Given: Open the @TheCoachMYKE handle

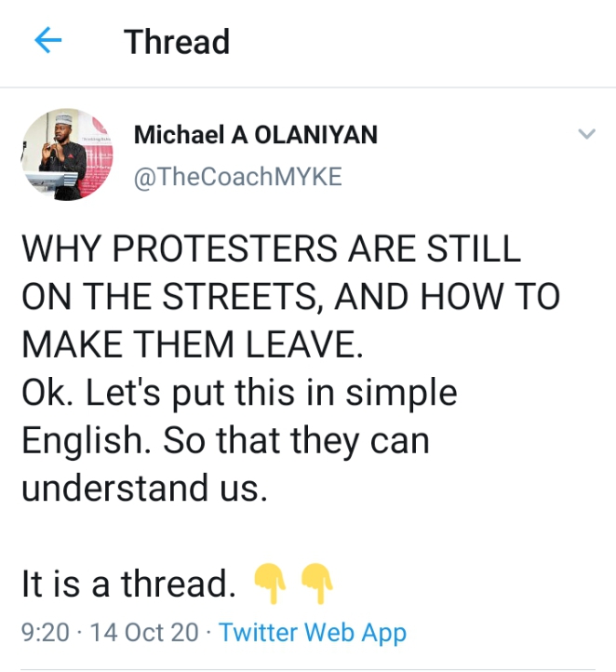Looking at the screenshot, I should point(237,178).
